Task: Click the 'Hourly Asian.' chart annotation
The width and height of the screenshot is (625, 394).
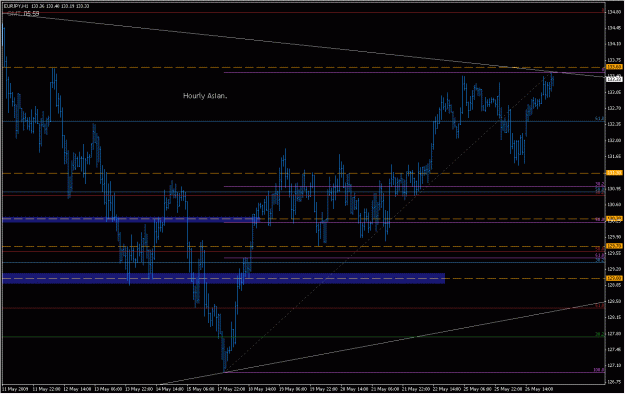Action: pos(205,96)
